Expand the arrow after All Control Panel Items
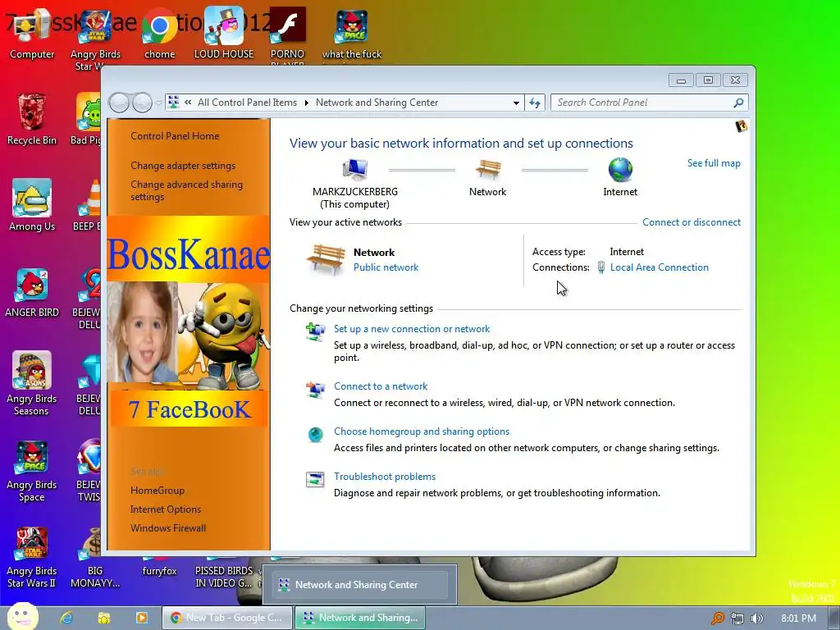Screen dimensions: 840x630 pyautogui.click(x=307, y=103)
